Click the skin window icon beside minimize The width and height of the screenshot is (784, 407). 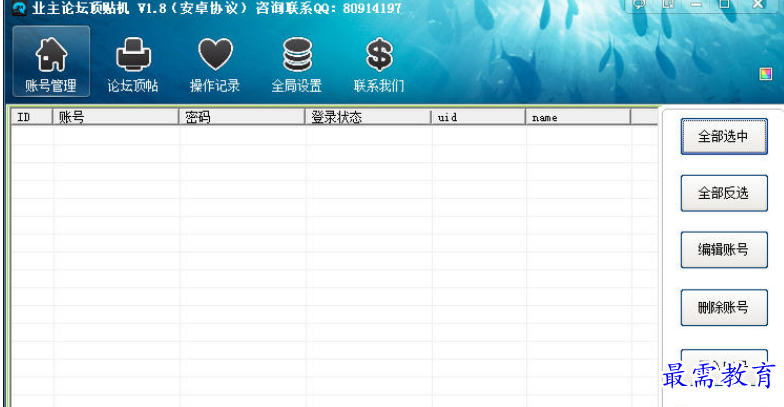(668, 4)
